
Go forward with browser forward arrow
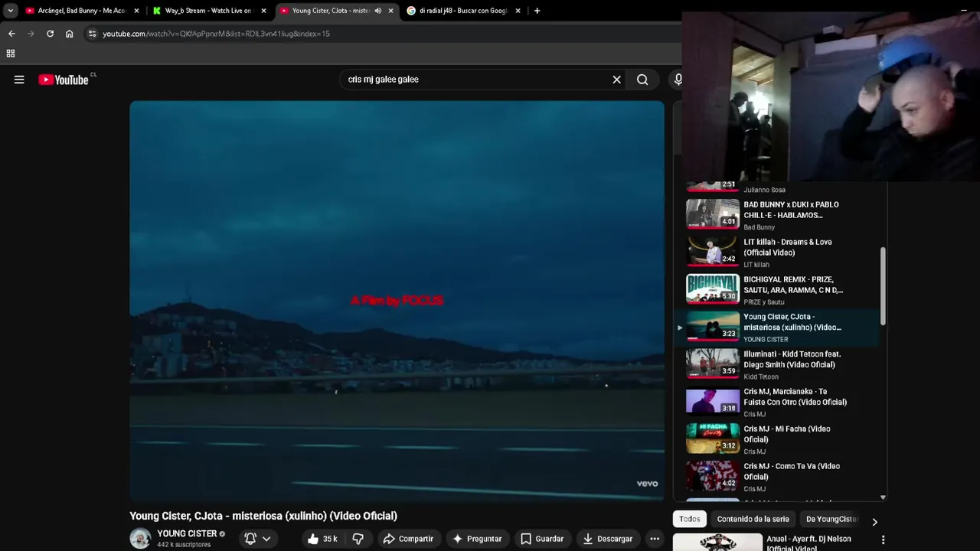click(x=31, y=34)
